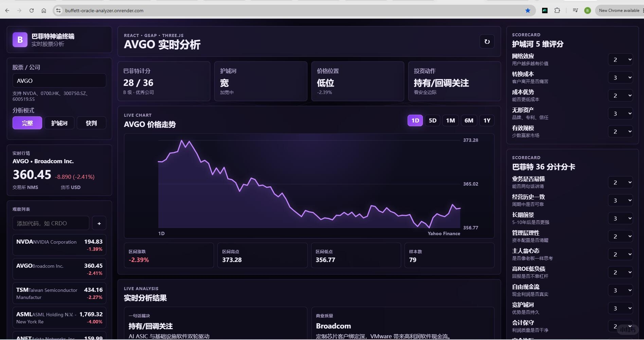Open the 无形资产 rating dropdown
The image size is (644, 340).
pyautogui.click(x=620, y=114)
